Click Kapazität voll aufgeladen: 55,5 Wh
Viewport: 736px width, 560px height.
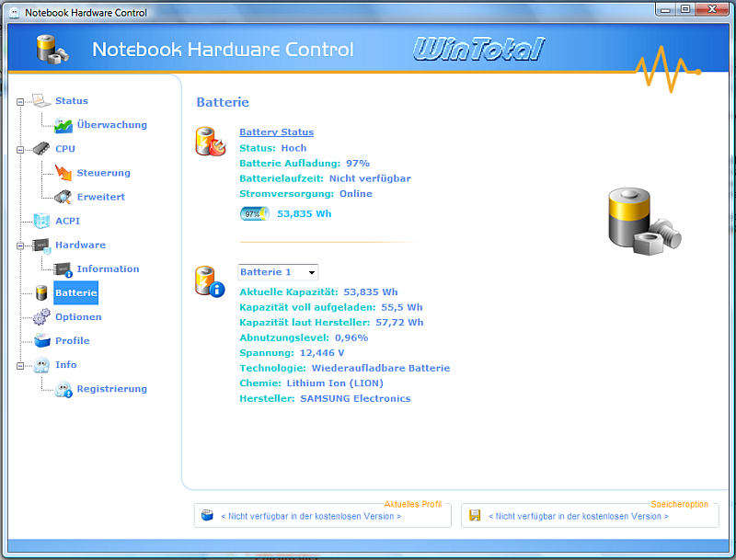point(331,307)
